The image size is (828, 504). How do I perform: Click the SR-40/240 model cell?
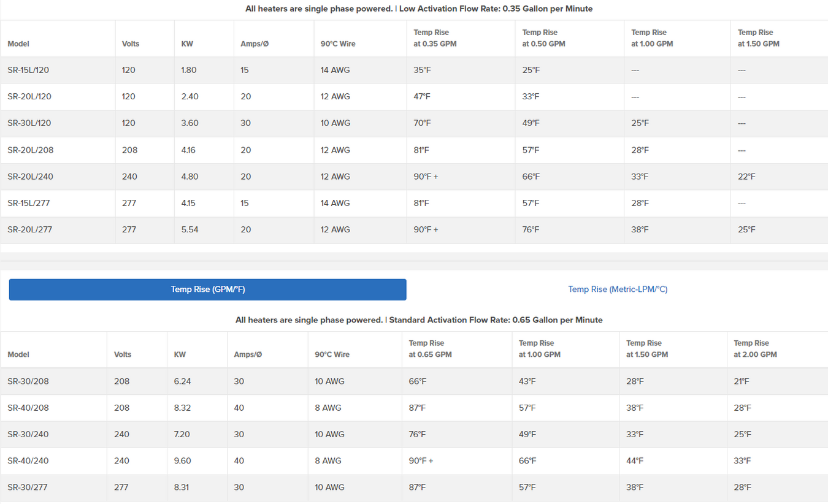pyautogui.click(x=28, y=461)
